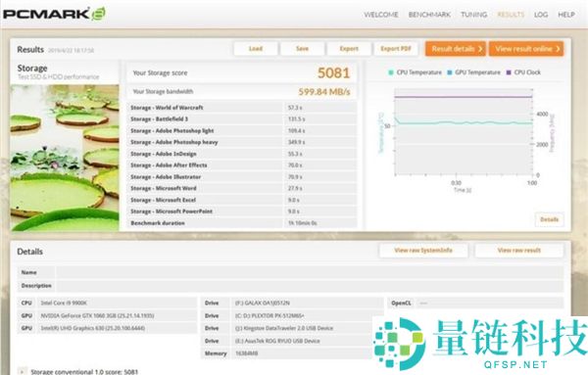Toggle CPU Clock legend swatch
Screen dimensions: 588x375
(509, 72)
